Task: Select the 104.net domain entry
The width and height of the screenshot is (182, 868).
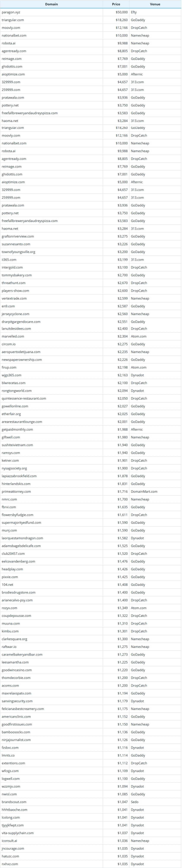Action: click(x=7, y=585)
